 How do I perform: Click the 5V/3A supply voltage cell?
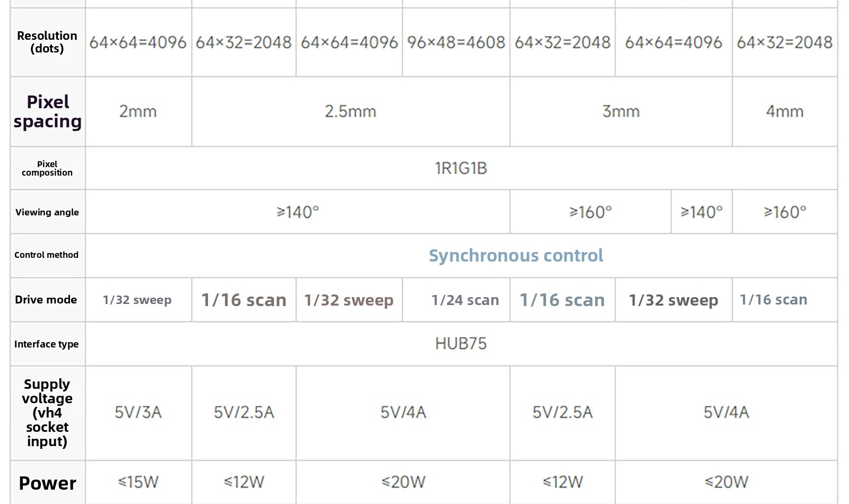click(x=138, y=412)
